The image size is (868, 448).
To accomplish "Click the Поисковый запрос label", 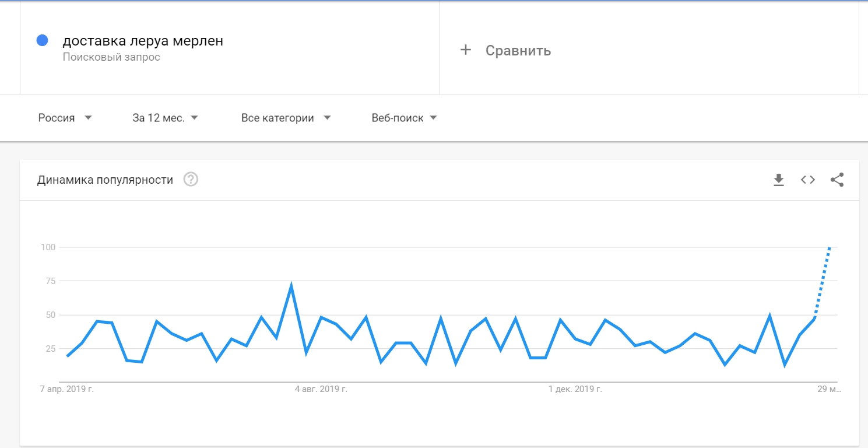I will pyautogui.click(x=111, y=57).
